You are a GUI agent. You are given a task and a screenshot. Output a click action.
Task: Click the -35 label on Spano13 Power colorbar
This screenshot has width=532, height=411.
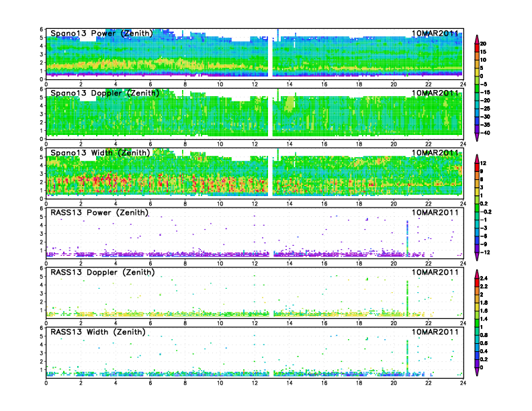[x=485, y=125]
